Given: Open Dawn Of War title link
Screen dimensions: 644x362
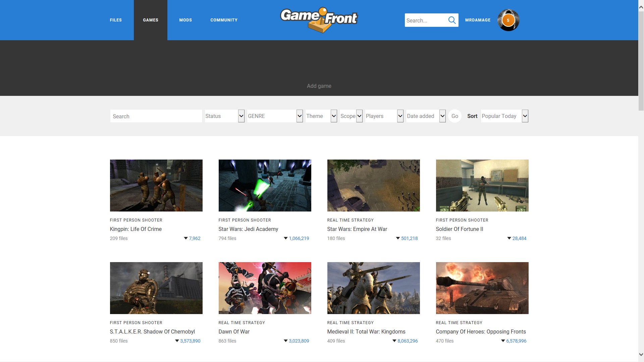Looking at the screenshot, I should tap(234, 331).
